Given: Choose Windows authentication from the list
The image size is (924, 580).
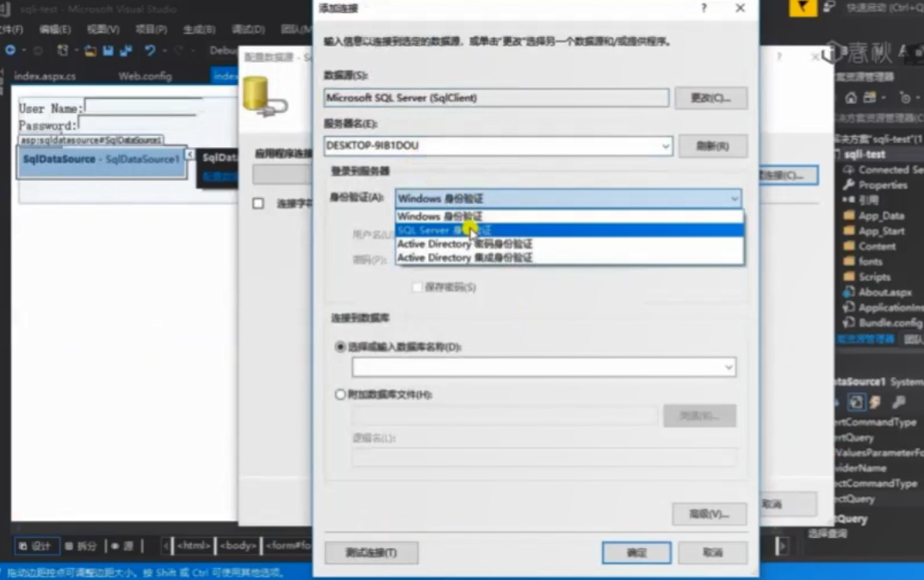Looking at the screenshot, I should pos(569,216).
